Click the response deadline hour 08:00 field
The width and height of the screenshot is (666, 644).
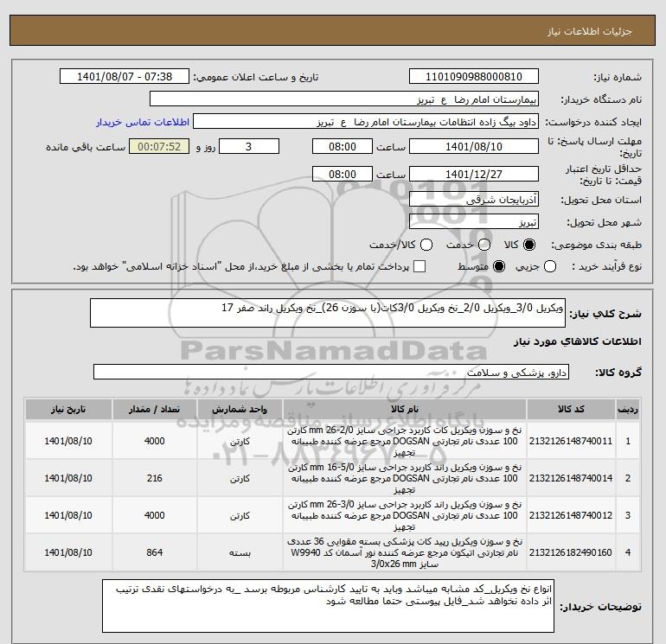(343, 146)
